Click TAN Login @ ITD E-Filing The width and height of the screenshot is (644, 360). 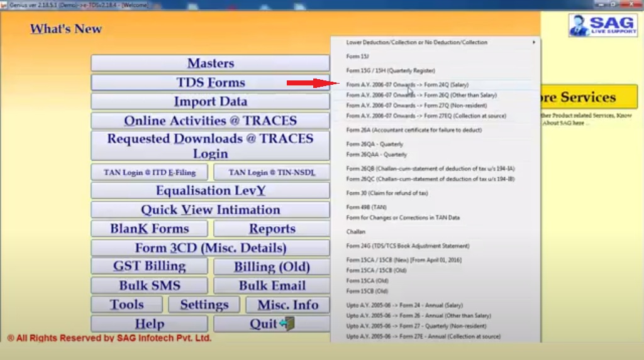[x=150, y=172]
